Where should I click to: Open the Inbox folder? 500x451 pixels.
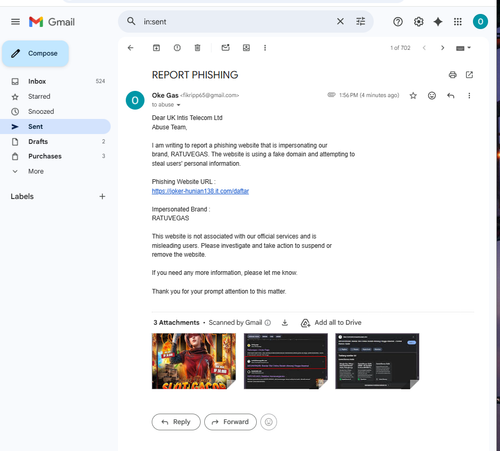55,81
